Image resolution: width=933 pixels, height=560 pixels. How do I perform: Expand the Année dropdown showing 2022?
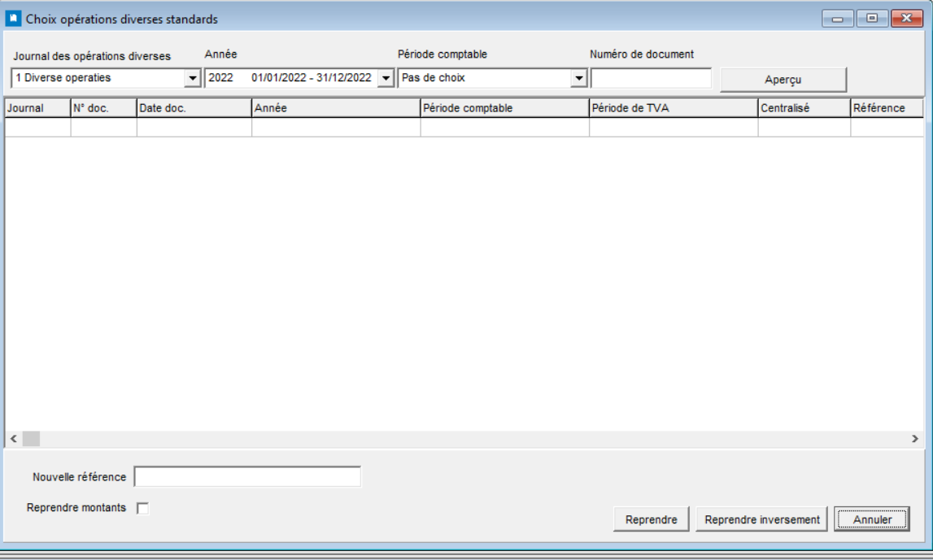[x=386, y=78]
